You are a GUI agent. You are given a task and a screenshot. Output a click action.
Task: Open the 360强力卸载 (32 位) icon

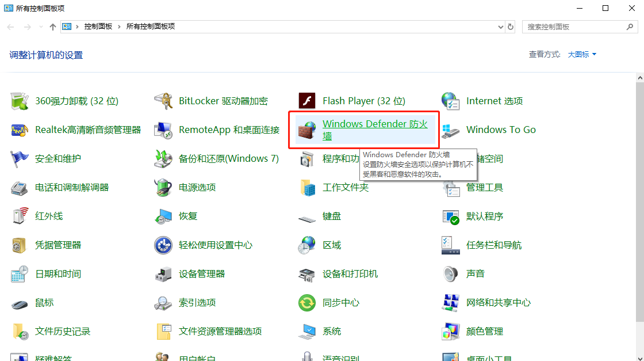(20, 101)
